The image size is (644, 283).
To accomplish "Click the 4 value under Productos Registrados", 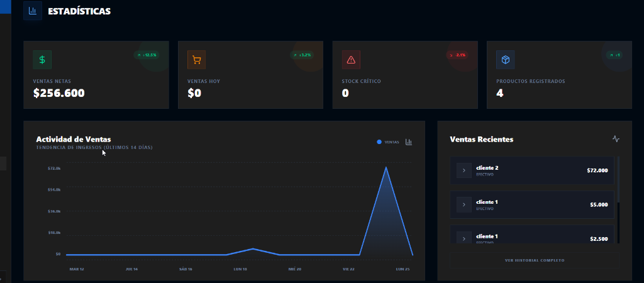I will (x=499, y=93).
